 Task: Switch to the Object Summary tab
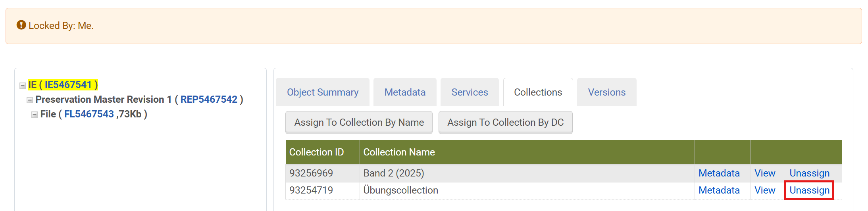point(323,92)
